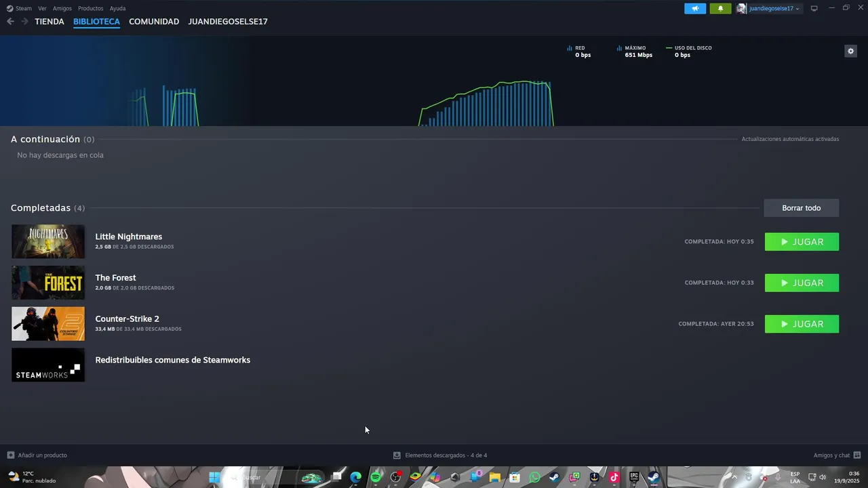The width and height of the screenshot is (868, 488).
Task: Open the Ayuda menu
Action: point(117,8)
